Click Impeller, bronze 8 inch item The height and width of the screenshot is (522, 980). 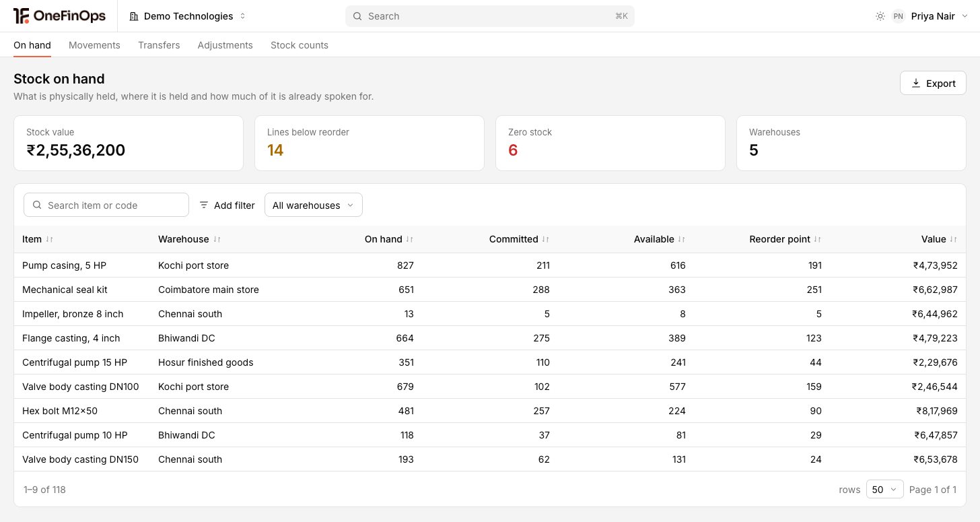click(x=73, y=314)
